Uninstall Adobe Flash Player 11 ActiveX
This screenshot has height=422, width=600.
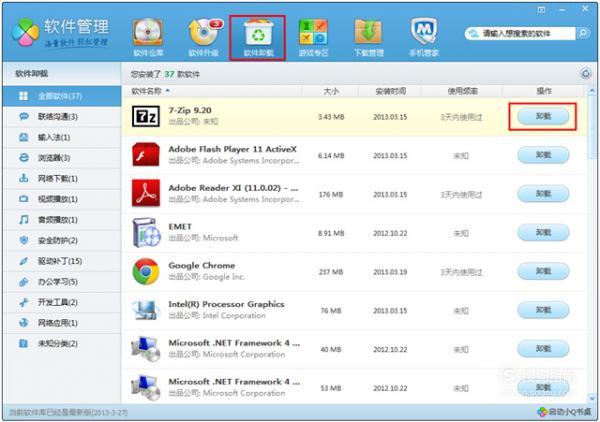(x=543, y=155)
